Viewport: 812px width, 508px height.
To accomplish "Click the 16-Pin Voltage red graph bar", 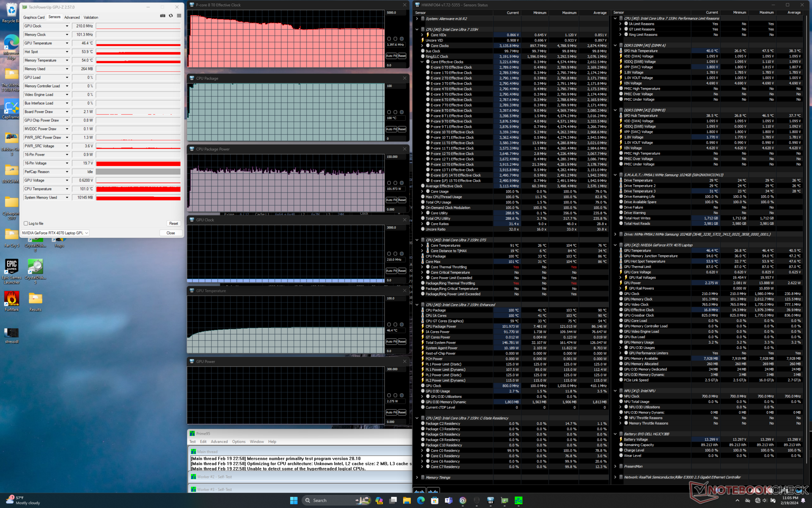I will [138, 163].
